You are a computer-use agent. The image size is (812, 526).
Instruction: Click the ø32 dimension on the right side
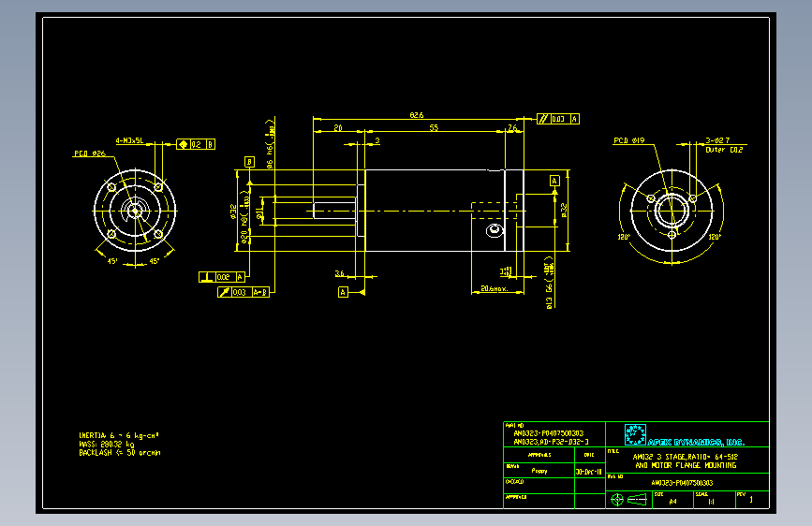564,211
